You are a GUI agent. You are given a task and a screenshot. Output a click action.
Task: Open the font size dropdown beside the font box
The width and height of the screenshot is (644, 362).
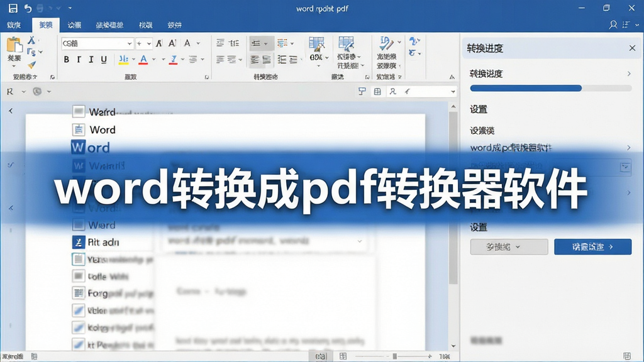click(x=144, y=43)
